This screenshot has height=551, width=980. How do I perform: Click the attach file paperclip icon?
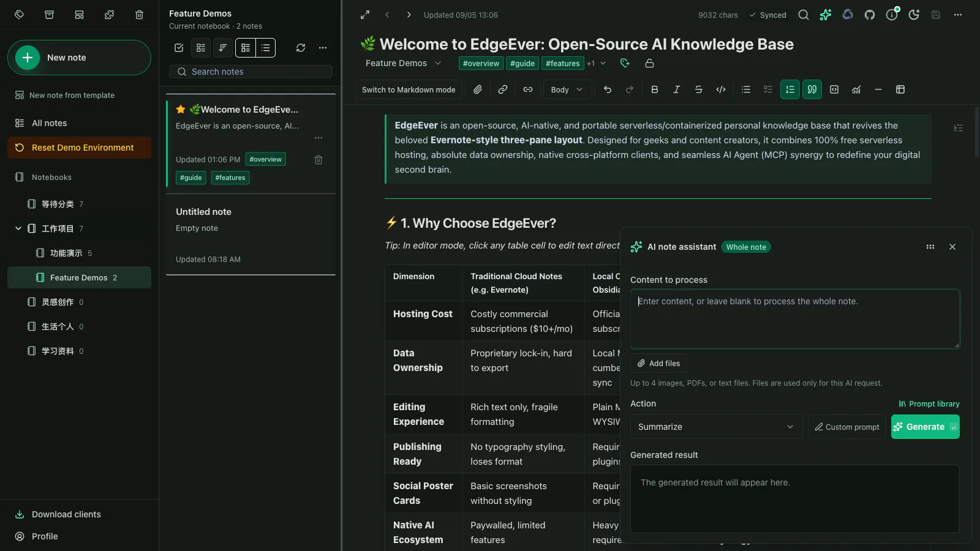[x=478, y=89]
